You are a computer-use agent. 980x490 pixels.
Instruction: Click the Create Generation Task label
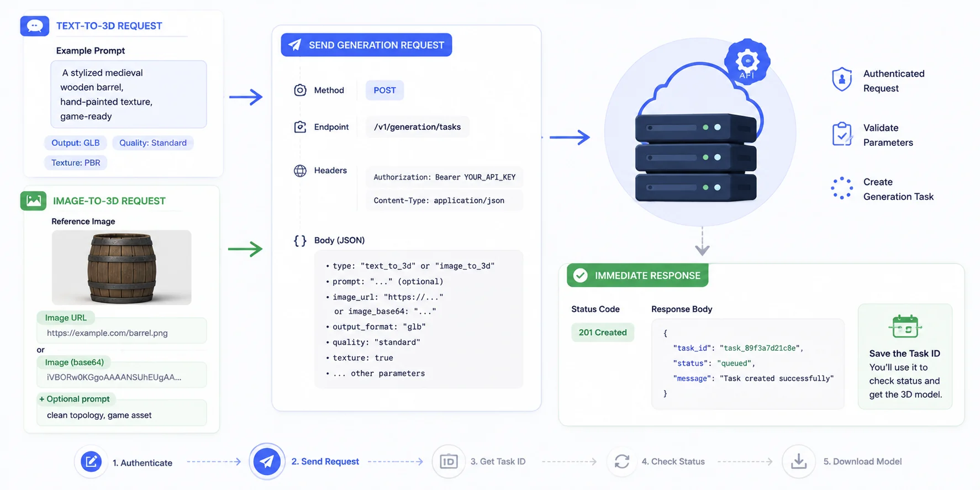pyautogui.click(x=898, y=189)
